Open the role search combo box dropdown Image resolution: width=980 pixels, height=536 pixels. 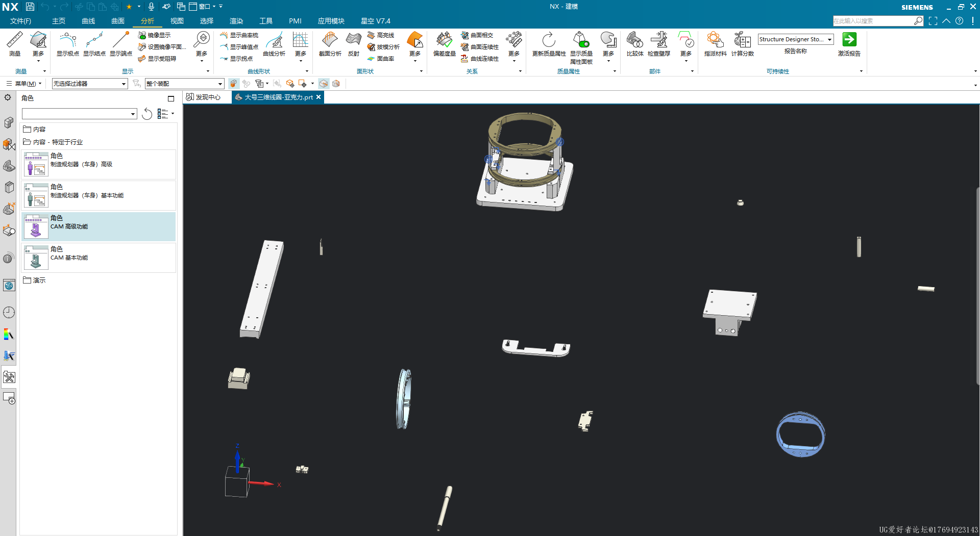tap(133, 114)
